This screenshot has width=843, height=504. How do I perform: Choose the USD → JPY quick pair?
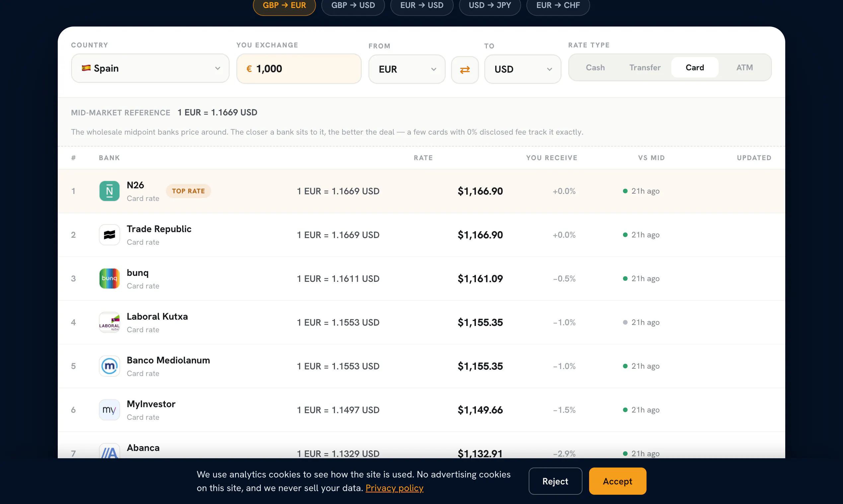click(490, 6)
